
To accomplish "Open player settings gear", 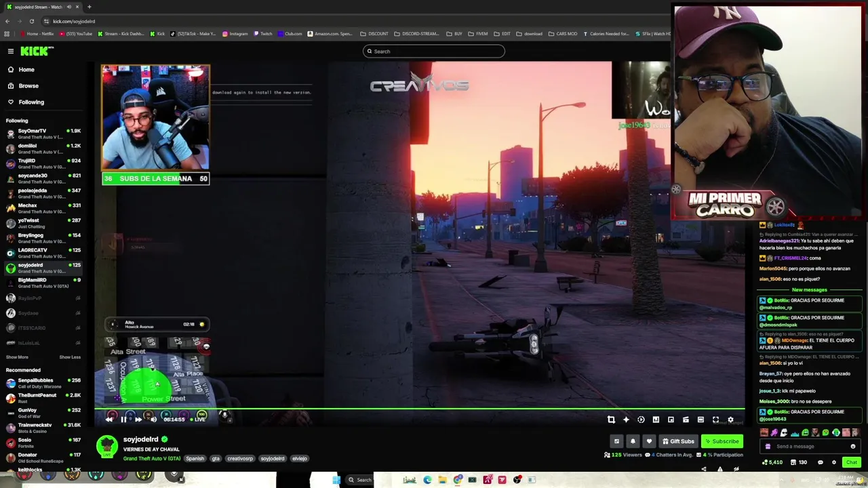I will click(x=730, y=420).
